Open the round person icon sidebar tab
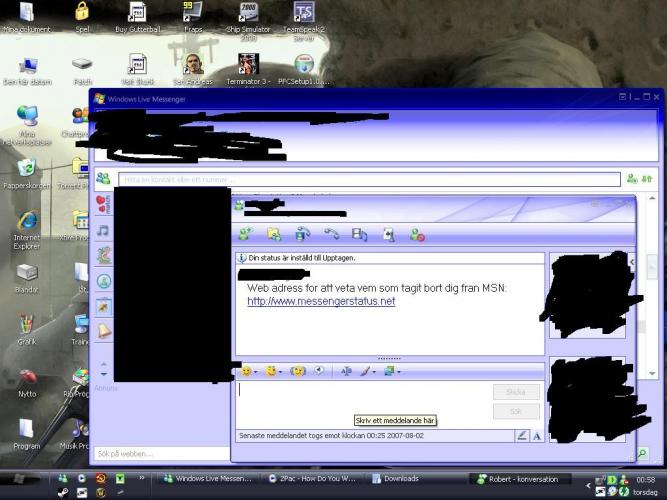This screenshot has height=500, width=667. tap(104, 281)
